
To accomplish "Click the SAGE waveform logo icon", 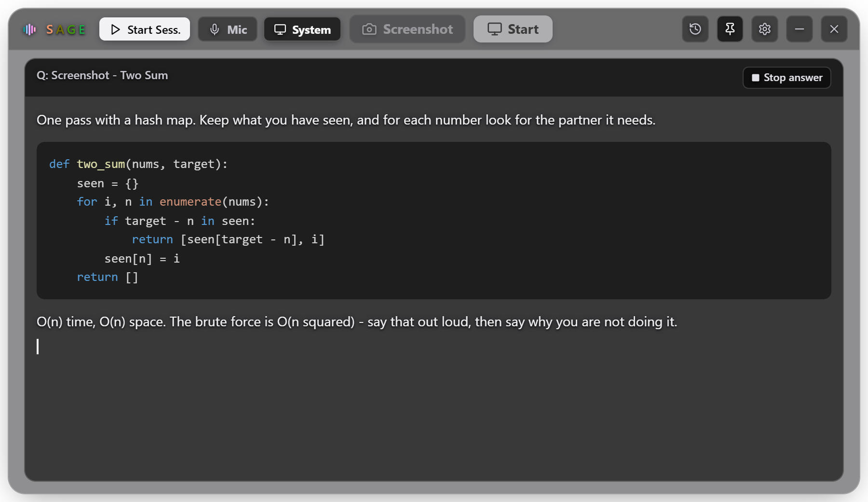I will [30, 29].
